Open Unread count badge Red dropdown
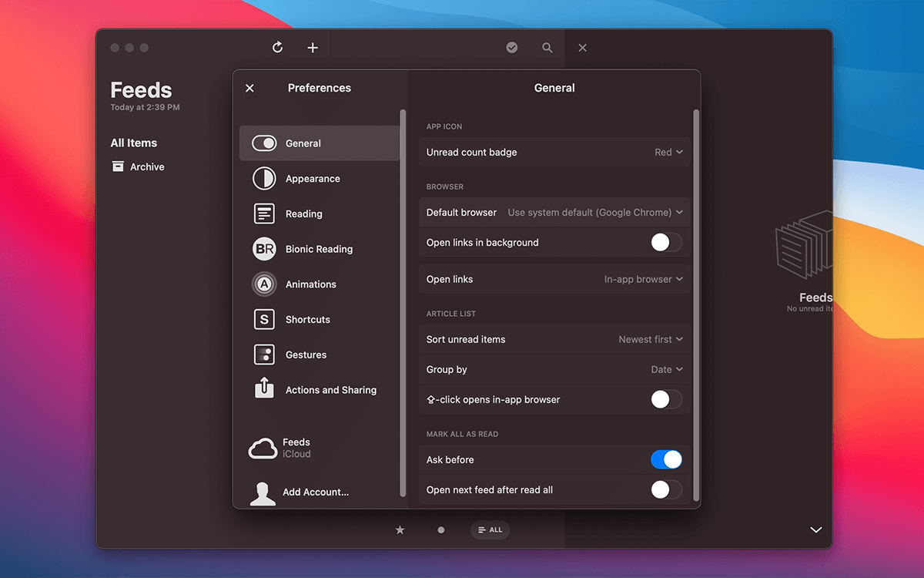Screen dimensions: 924x578 pos(668,153)
